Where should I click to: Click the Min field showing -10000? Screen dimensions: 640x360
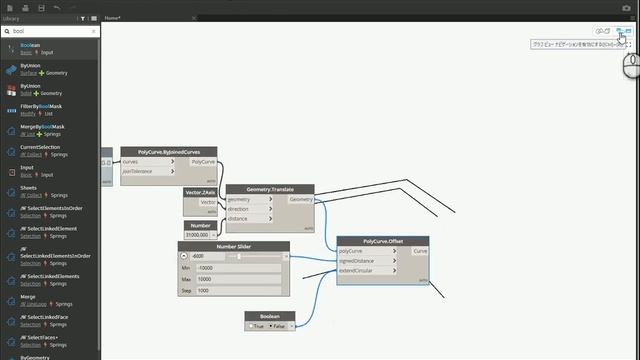click(x=239, y=268)
